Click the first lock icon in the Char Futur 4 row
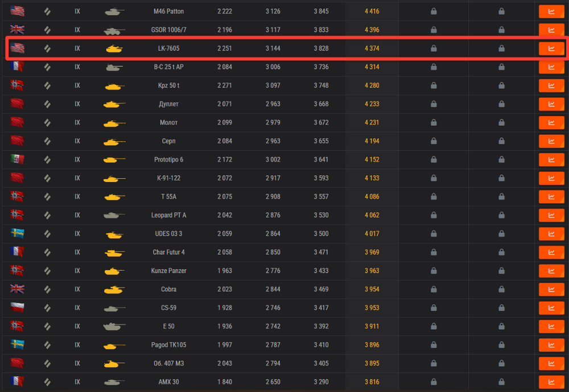 pyautogui.click(x=434, y=252)
